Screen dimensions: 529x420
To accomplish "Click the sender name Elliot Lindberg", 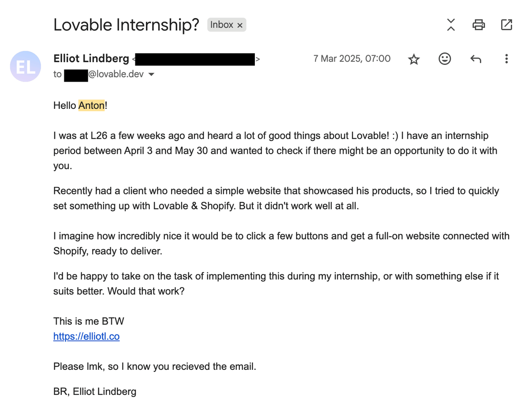I will 91,59.
